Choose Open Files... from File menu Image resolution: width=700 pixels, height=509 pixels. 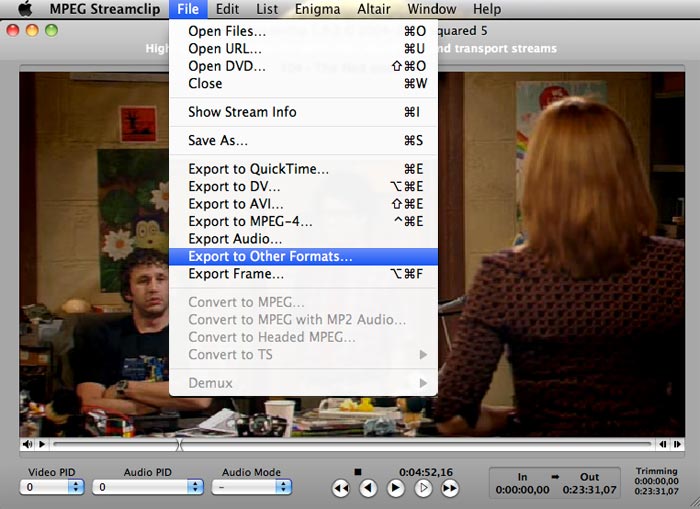(303, 31)
